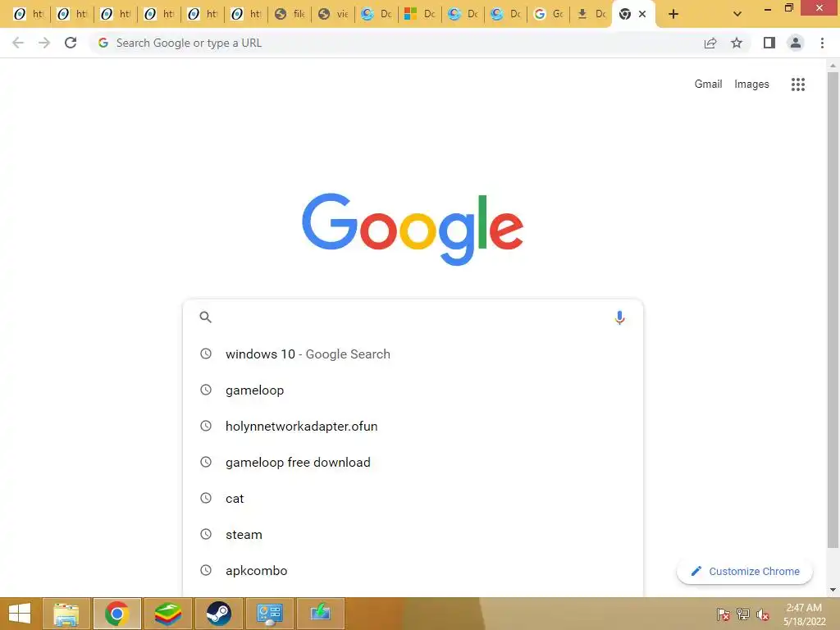The height and width of the screenshot is (630, 840).
Task: Pick the 'apkcombo' suggestion
Action: click(x=413, y=571)
